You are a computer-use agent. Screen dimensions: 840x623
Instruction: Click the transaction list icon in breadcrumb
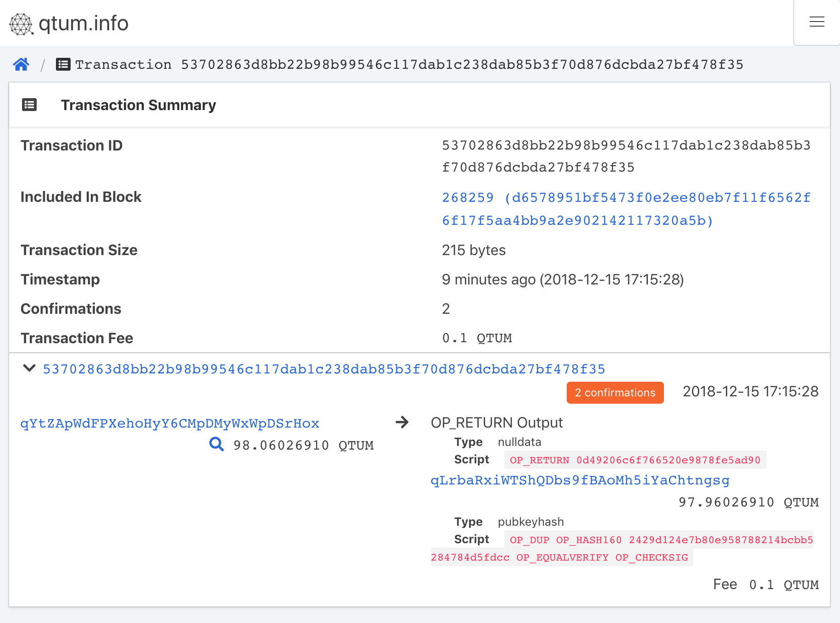[63, 65]
